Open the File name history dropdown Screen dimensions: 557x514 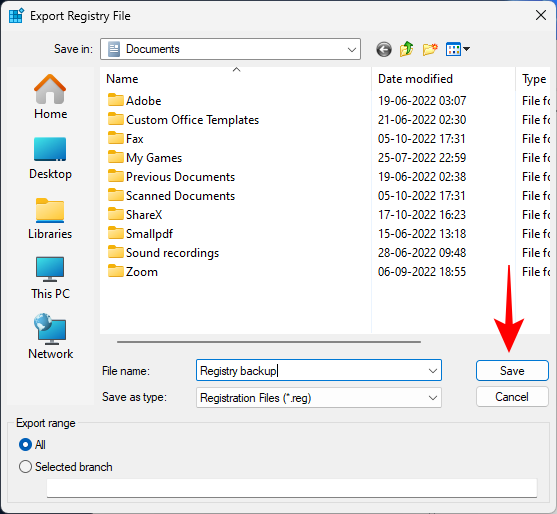click(433, 371)
